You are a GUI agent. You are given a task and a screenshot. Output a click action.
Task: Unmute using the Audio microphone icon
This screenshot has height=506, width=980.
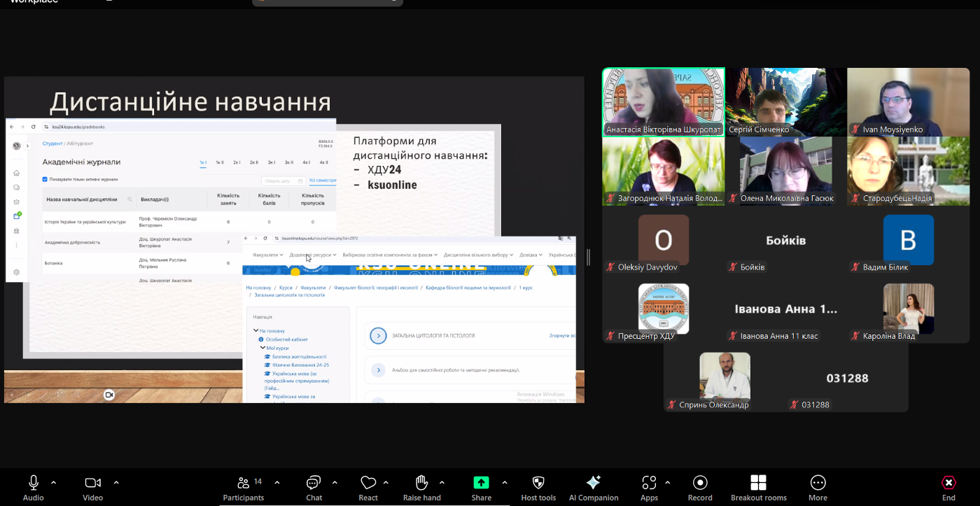(33, 483)
